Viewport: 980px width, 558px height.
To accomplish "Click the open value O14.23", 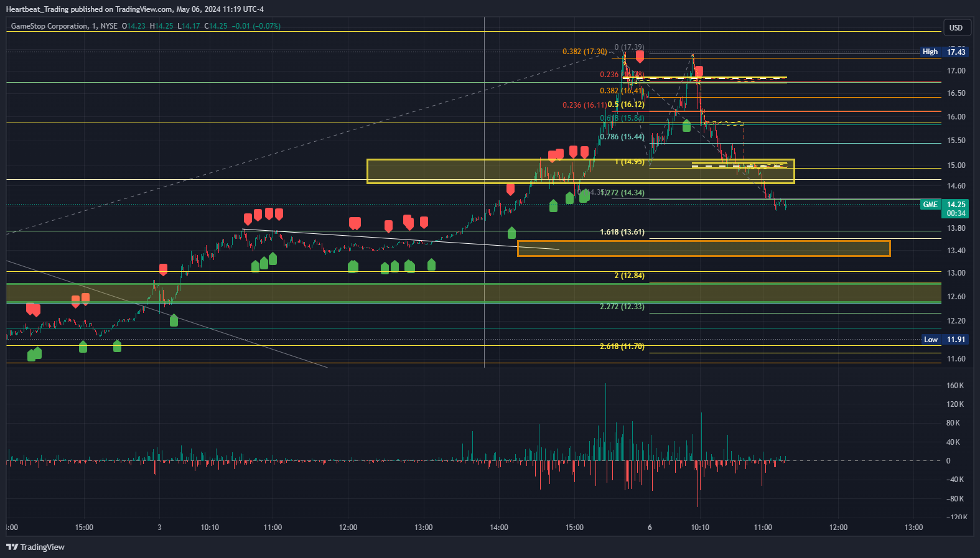I will point(133,26).
